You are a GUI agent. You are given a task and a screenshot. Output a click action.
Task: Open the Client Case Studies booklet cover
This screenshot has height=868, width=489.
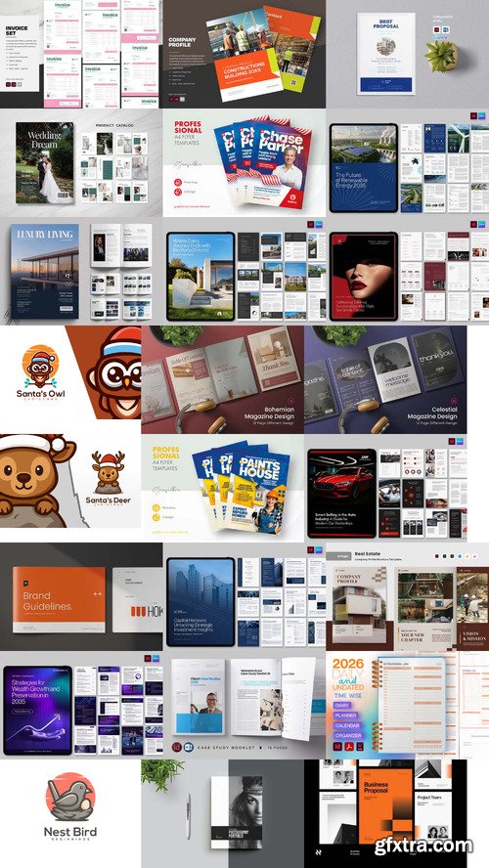pyautogui.click(x=198, y=696)
